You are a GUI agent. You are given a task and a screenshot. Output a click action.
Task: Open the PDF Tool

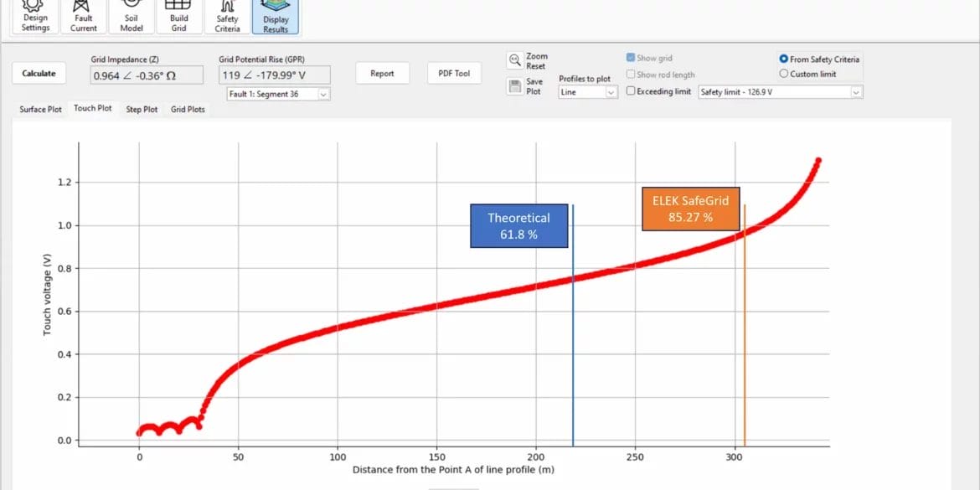click(x=454, y=73)
